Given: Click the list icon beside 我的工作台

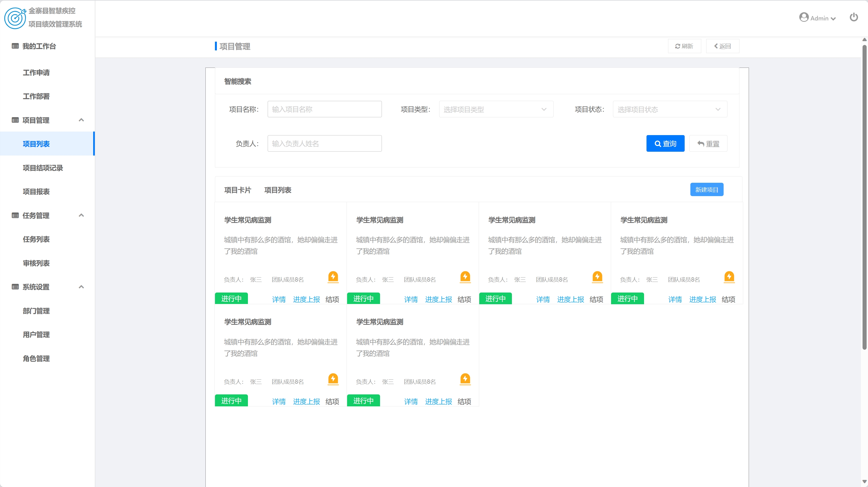Looking at the screenshot, I should pos(15,46).
